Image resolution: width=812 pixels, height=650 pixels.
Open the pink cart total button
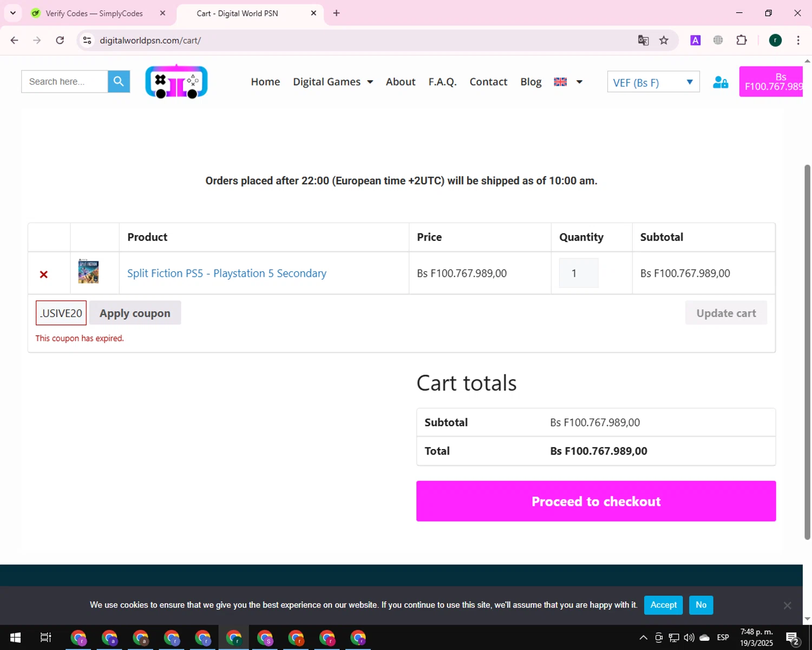pos(771,82)
